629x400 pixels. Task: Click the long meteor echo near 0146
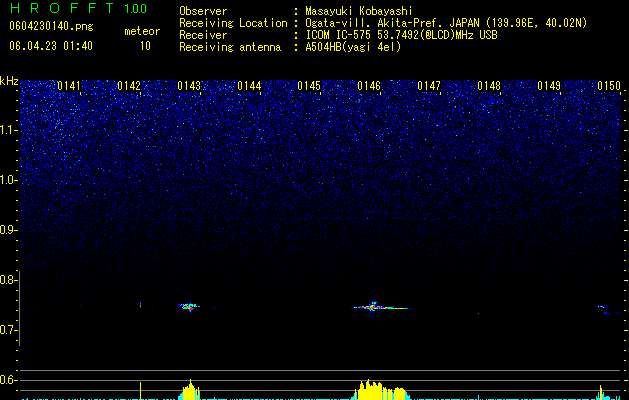(381, 307)
